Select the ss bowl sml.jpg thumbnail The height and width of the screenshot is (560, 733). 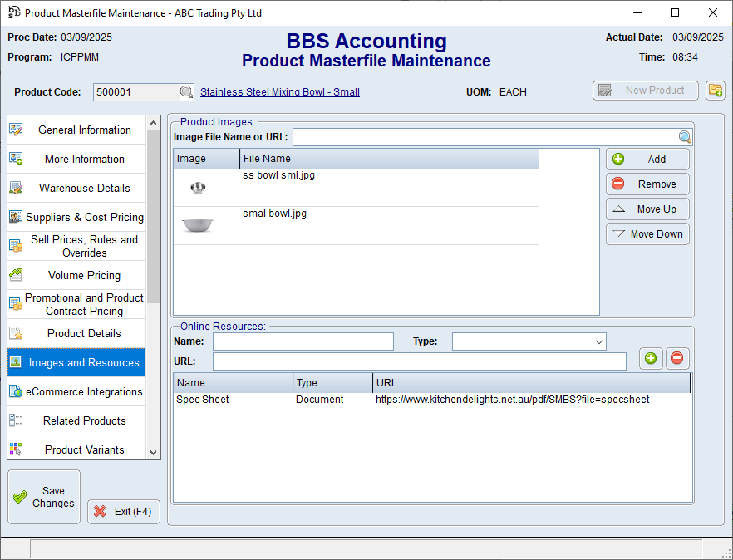[x=198, y=188]
